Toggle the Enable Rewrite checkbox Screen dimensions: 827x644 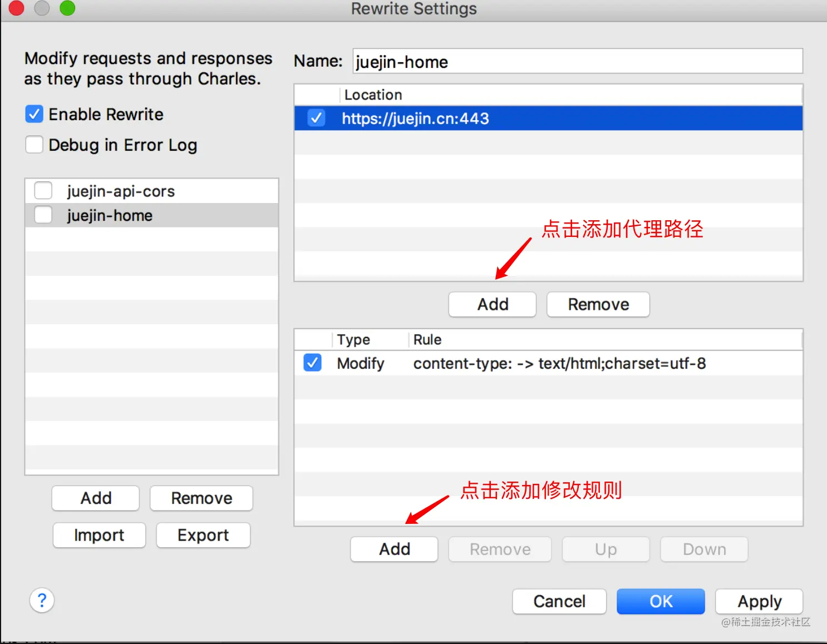(34, 114)
